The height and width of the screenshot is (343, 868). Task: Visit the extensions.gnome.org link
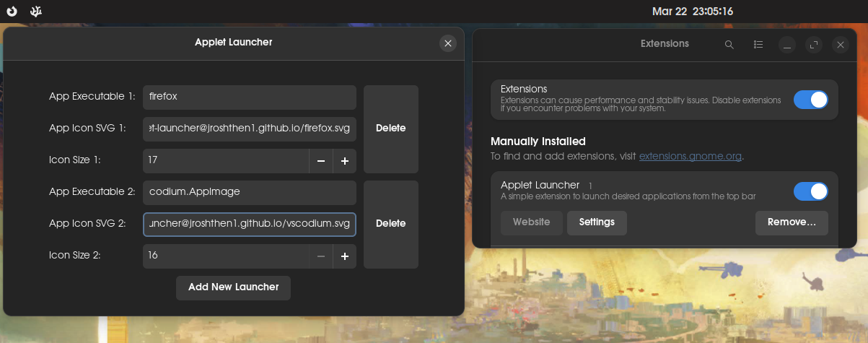tap(690, 156)
